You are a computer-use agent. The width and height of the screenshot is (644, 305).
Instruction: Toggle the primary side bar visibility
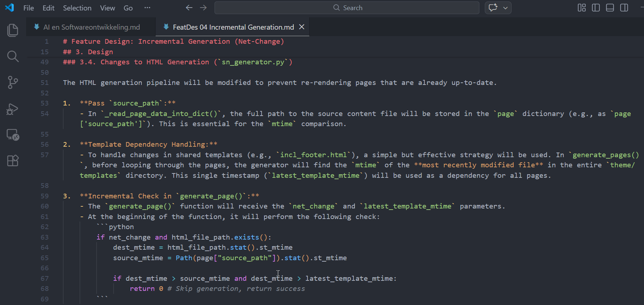pos(596,8)
